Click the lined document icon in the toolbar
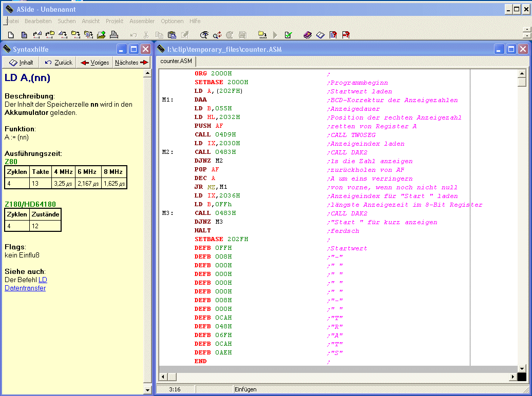This screenshot has width=532, height=396. click(x=24, y=34)
